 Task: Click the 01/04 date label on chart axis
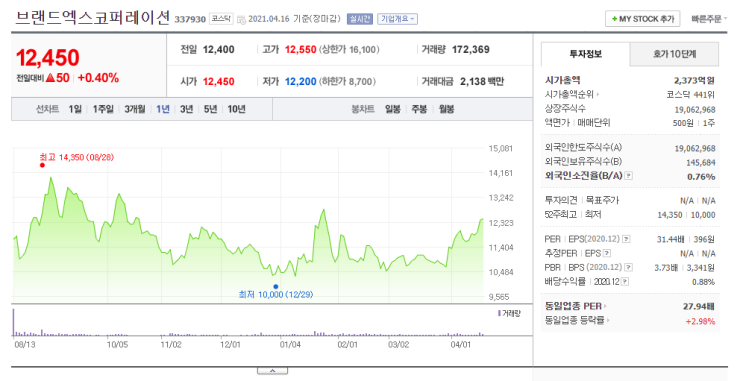[290, 345]
